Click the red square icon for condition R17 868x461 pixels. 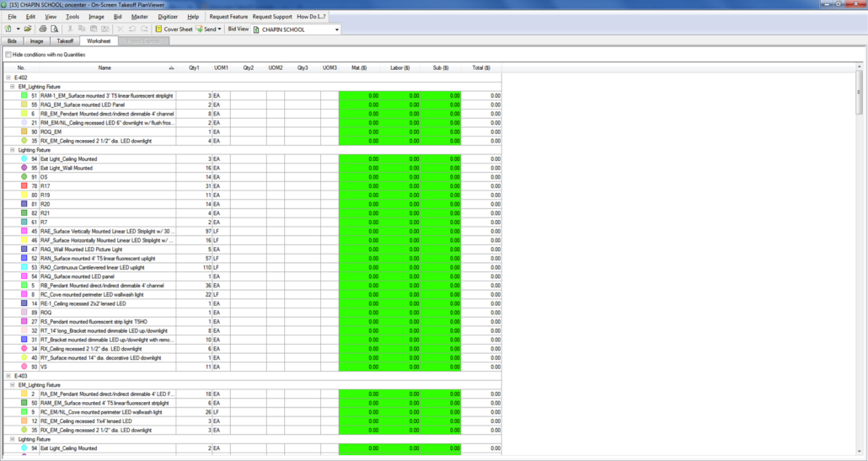tap(24, 186)
